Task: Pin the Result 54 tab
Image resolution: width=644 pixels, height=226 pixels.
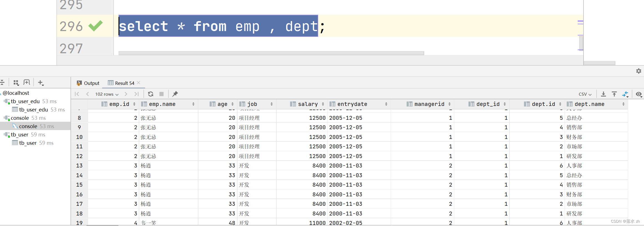Action: (x=175, y=94)
